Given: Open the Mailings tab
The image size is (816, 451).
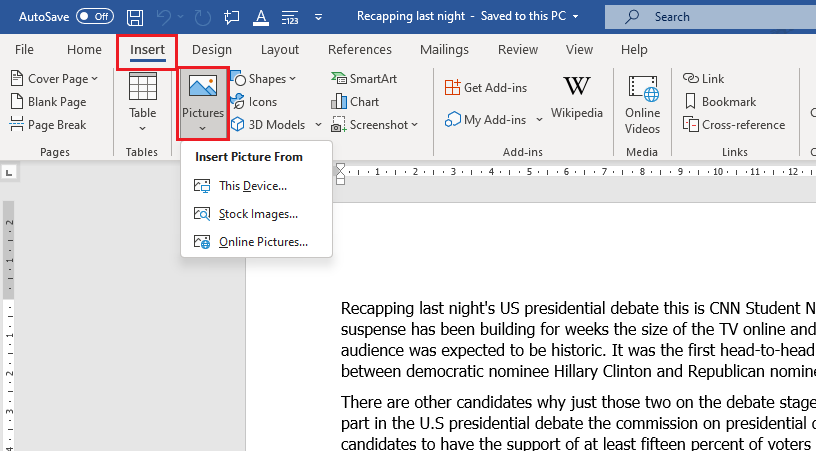Looking at the screenshot, I should click(x=444, y=49).
